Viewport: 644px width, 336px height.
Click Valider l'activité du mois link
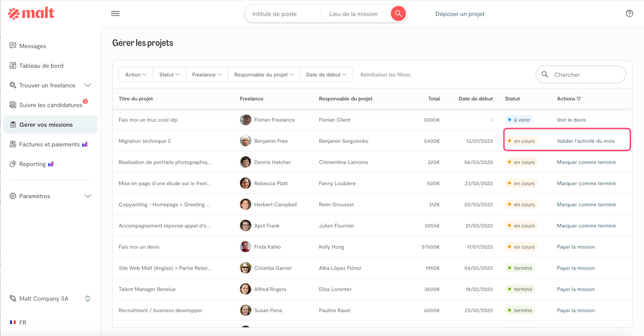tap(586, 141)
